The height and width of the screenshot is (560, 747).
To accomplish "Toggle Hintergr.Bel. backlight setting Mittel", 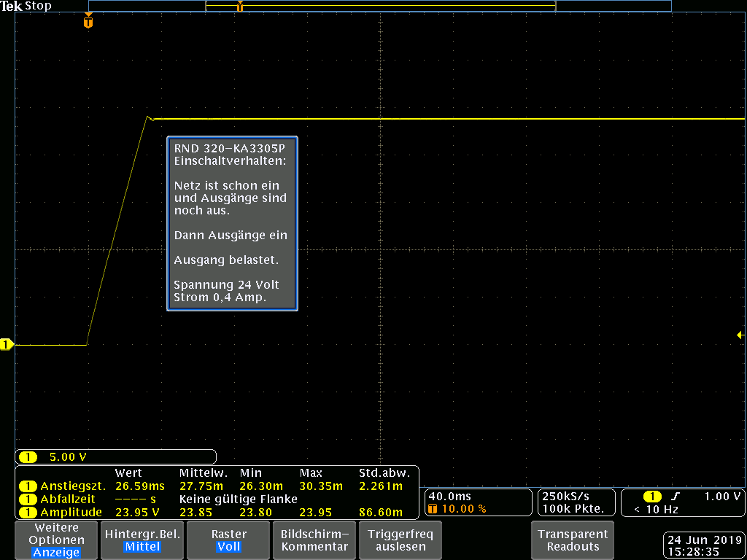I will click(x=142, y=540).
